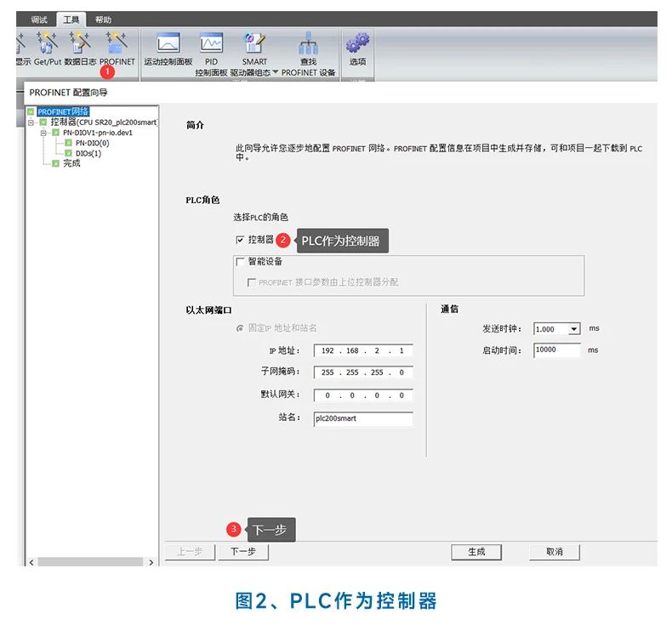Screen dimensions: 672x625
Task: Click the DIOs(1) node status icon
Action: point(68,153)
